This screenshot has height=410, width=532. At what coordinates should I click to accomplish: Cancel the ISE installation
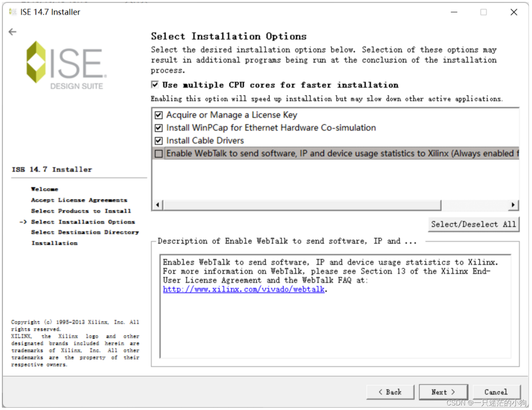tap(497, 392)
